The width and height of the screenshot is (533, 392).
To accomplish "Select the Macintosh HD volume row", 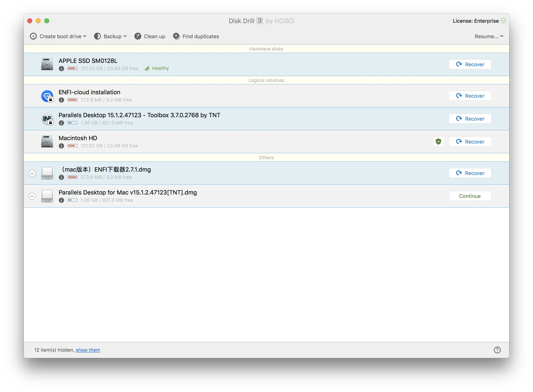I will pos(237,142).
